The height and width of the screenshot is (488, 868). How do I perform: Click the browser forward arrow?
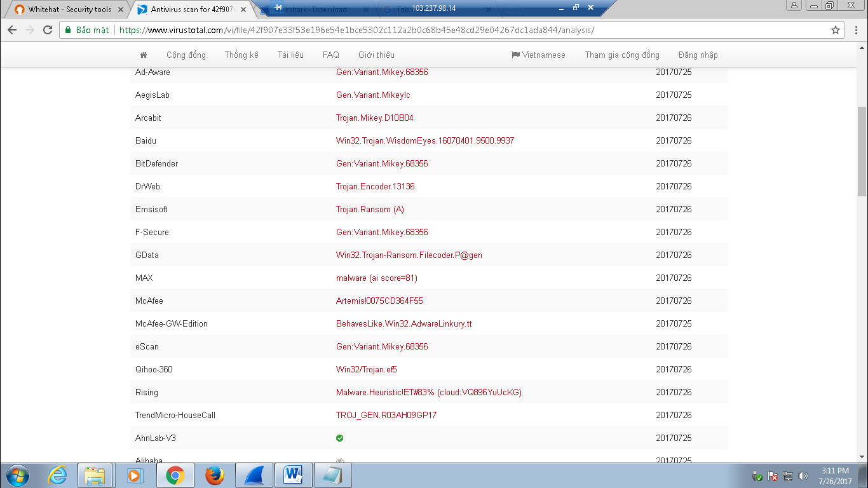coord(30,30)
